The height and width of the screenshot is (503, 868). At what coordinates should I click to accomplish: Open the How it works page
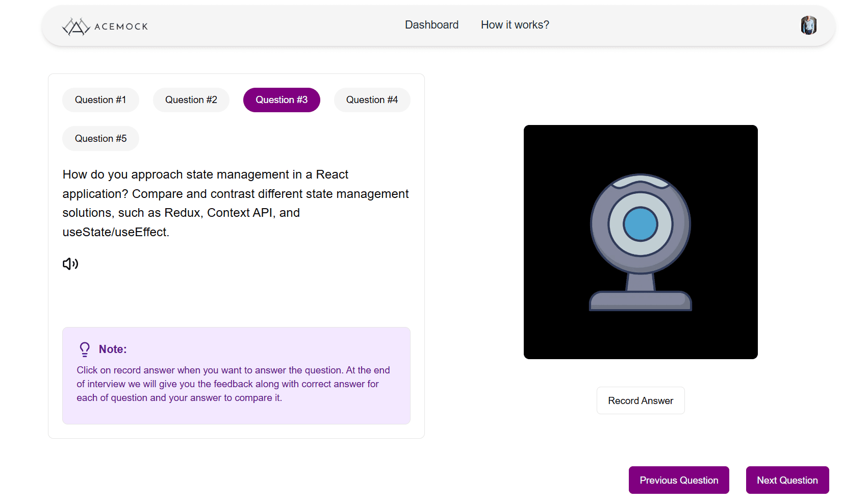coord(515,24)
